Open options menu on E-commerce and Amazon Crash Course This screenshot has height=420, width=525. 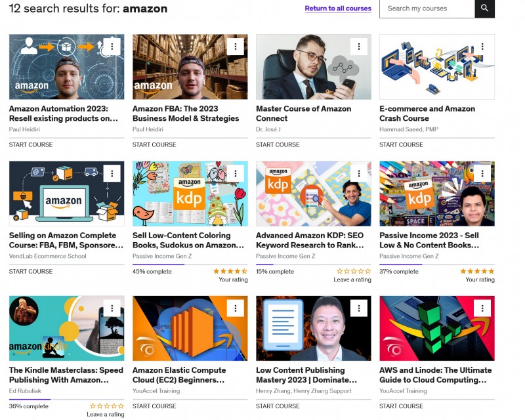pos(482,46)
